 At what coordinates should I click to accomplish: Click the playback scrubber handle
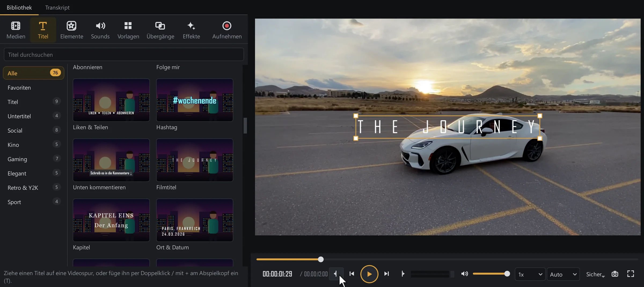[x=321, y=259]
